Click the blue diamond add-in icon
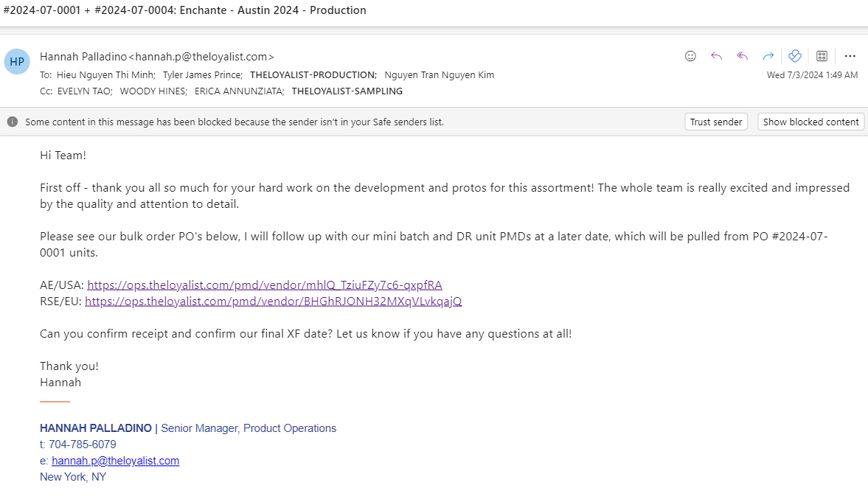The height and width of the screenshot is (502, 868). pyautogui.click(x=795, y=56)
